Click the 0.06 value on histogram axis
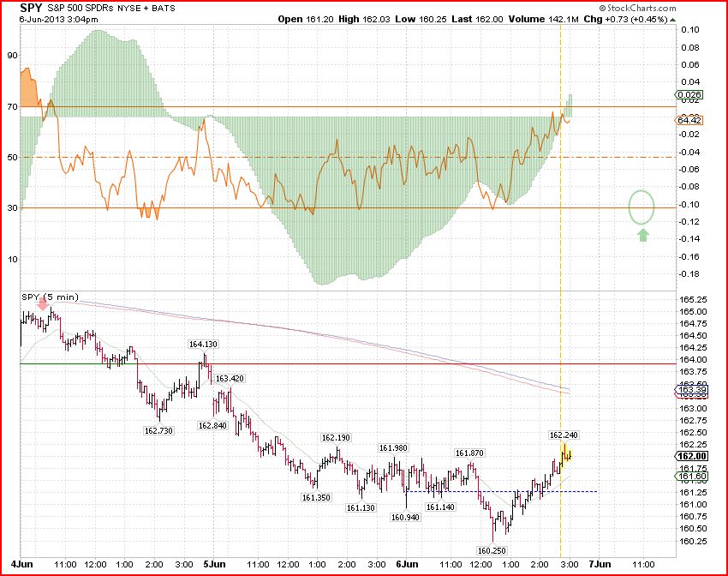 (x=690, y=64)
